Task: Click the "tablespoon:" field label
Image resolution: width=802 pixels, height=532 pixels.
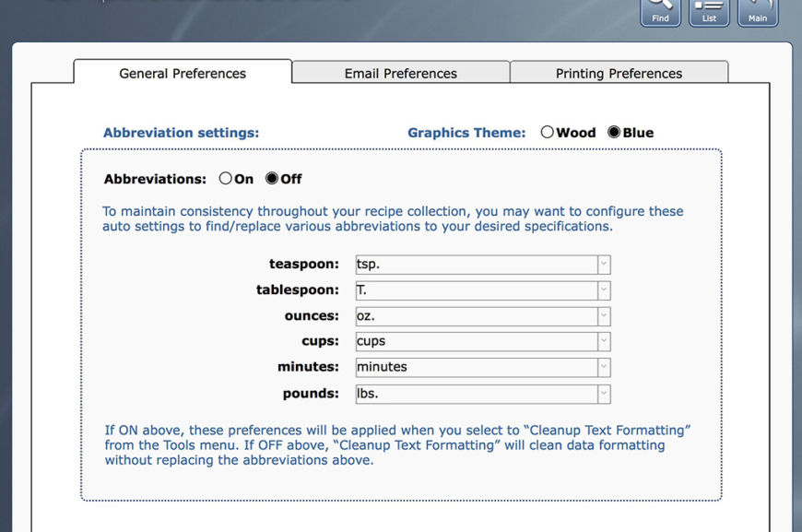Action: 297,290
